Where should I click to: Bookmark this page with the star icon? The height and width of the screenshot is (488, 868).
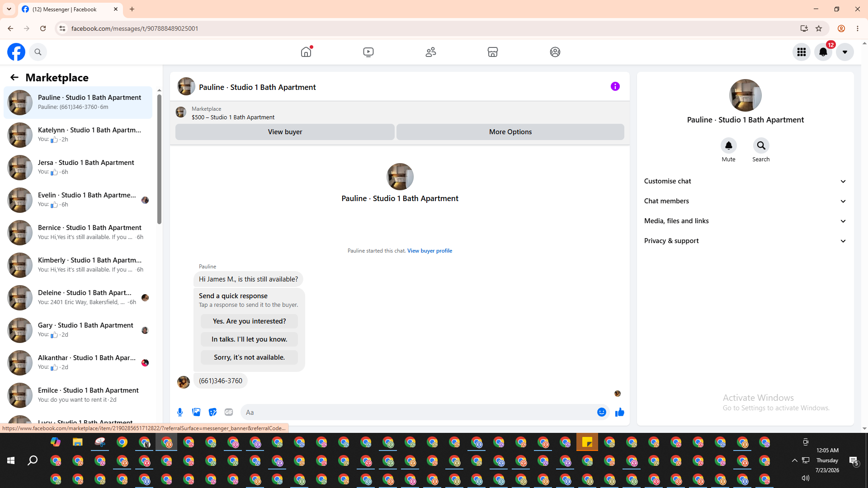click(x=819, y=28)
